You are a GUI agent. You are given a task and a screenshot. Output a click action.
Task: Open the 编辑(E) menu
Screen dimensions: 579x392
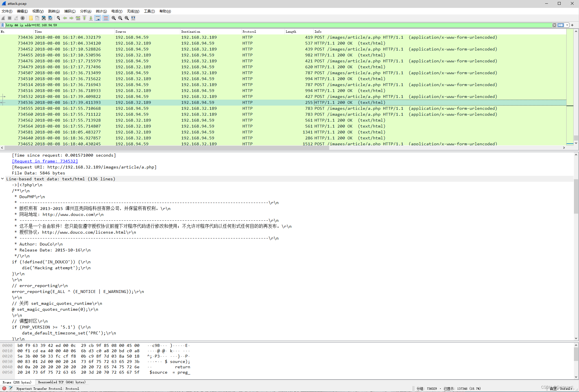click(22, 11)
